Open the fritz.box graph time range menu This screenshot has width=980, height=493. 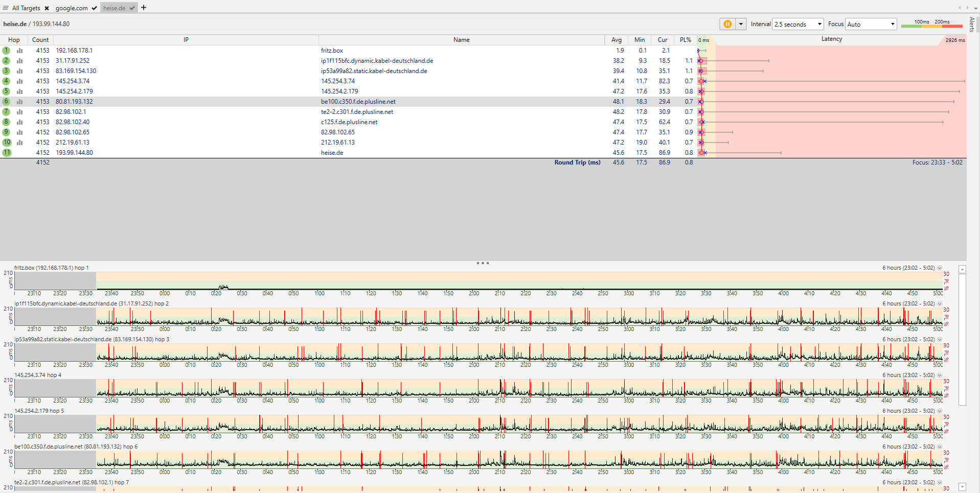point(940,268)
